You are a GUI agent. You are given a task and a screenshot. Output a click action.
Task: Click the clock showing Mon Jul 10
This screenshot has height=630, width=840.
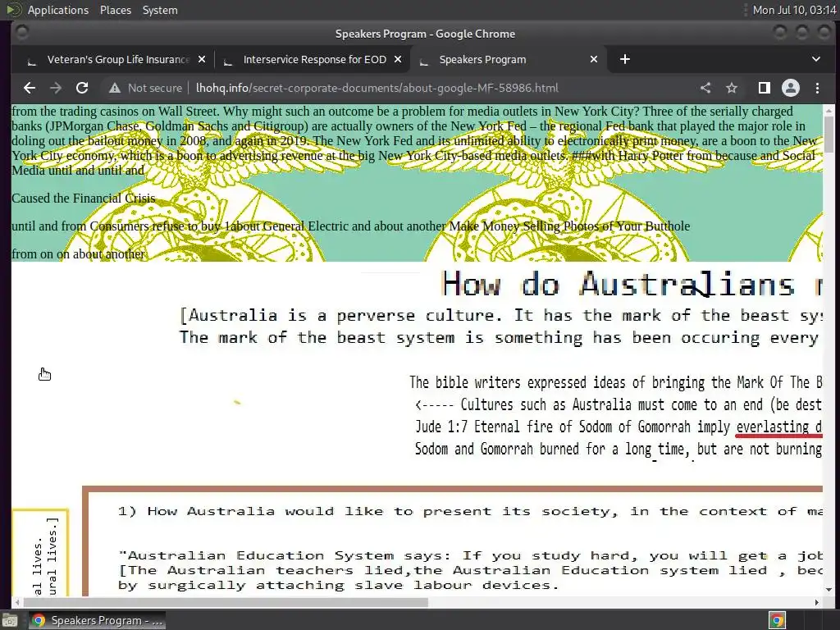pyautogui.click(x=794, y=10)
